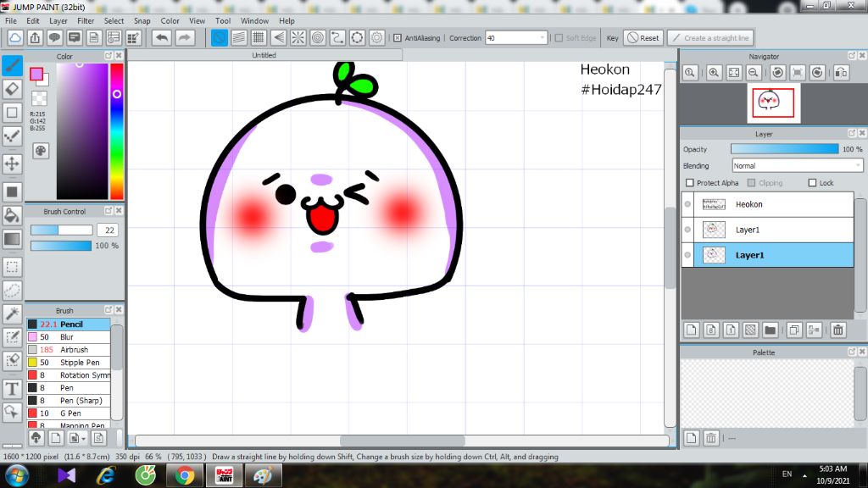Enable the layer Lock checkbox
The height and width of the screenshot is (488, 868).
tap(812, 183)
